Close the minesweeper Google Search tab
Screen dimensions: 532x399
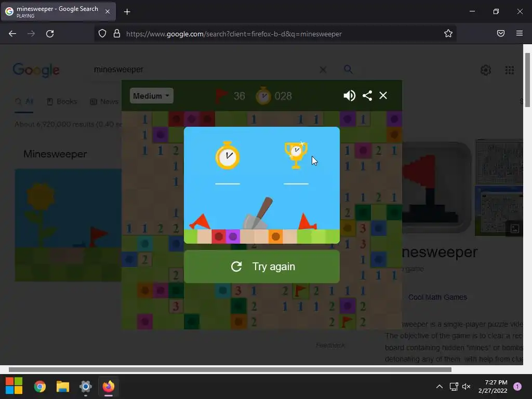click(107, 11)
